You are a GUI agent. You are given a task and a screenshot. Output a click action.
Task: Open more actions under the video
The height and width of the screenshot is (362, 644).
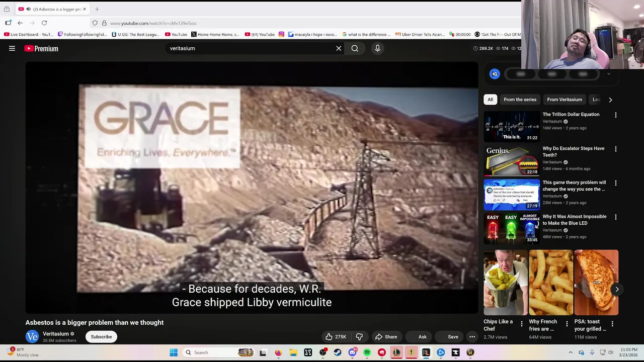472,337
